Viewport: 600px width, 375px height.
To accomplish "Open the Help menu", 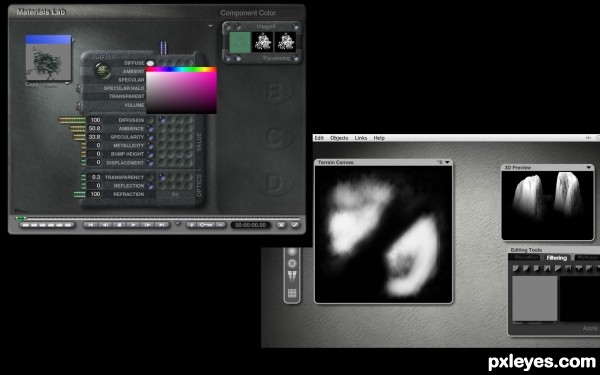I will 379,138.
